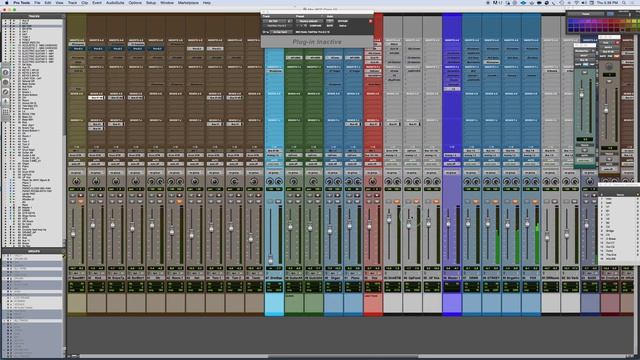Open purple track's automation mode selector

coord(452,164)
